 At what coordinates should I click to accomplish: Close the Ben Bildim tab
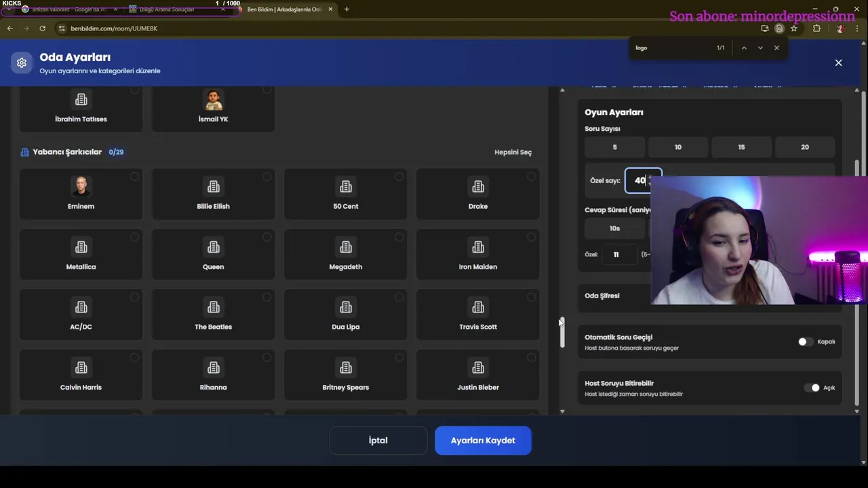[x=330, y=9]
